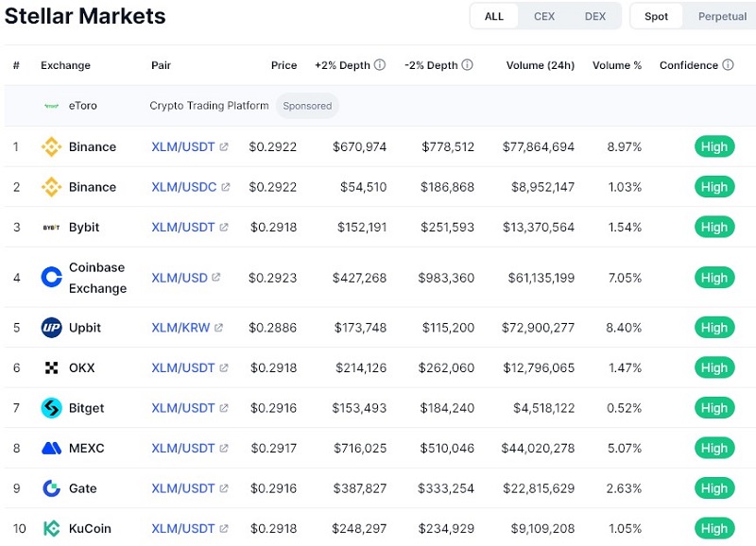Select the Spot market tab
756x546 pixels.
pos(656,16)
